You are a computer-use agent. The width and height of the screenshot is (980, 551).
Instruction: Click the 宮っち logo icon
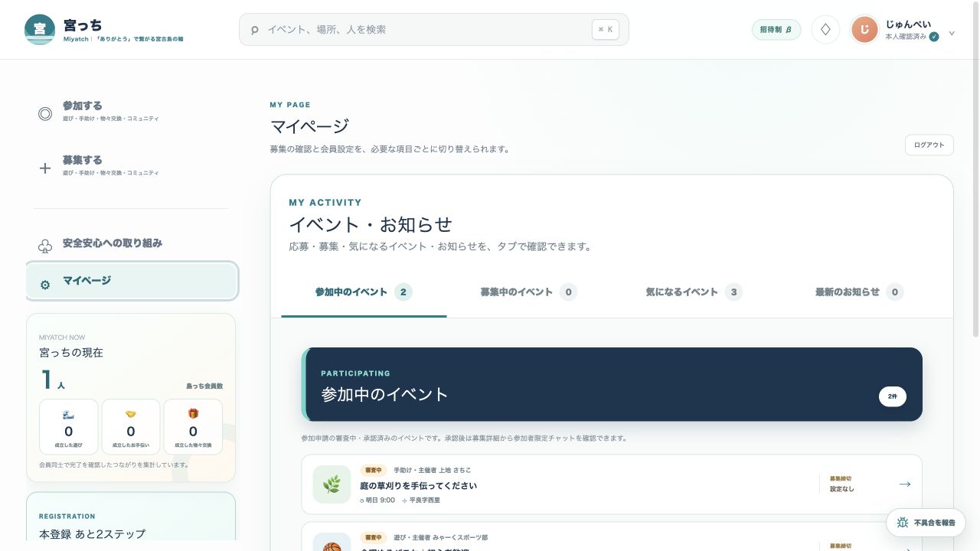pos(40,29)
